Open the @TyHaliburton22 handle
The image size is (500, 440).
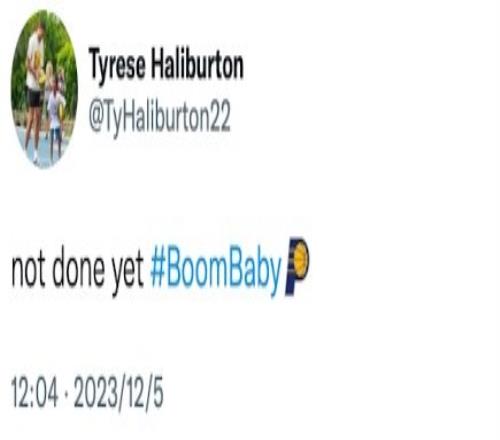(160, 117)
